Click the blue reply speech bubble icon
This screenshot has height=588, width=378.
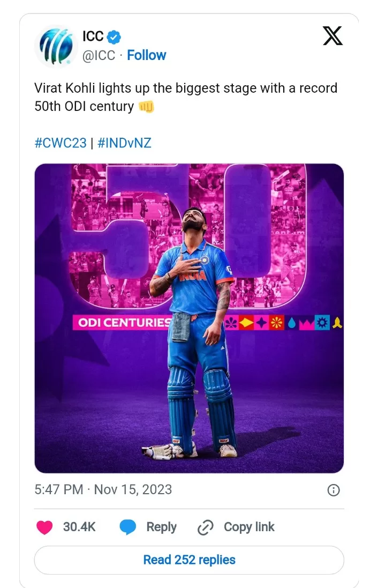click(127, 527)
